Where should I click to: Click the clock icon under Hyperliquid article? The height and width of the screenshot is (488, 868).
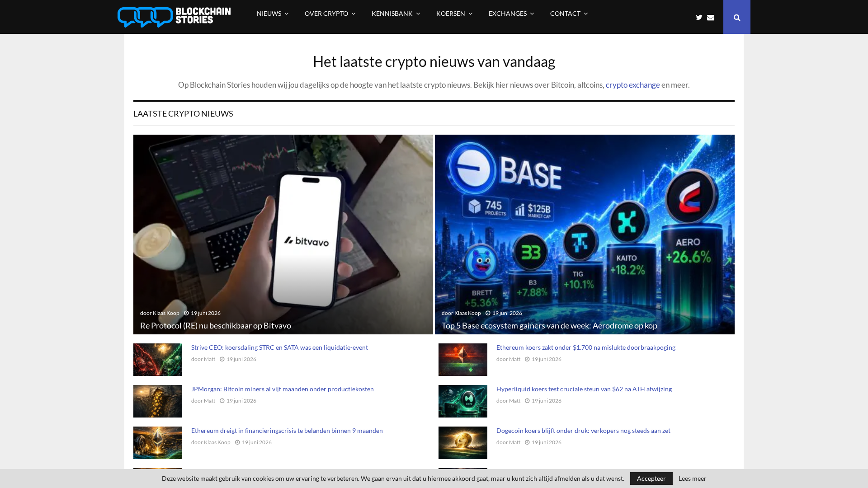527,401
